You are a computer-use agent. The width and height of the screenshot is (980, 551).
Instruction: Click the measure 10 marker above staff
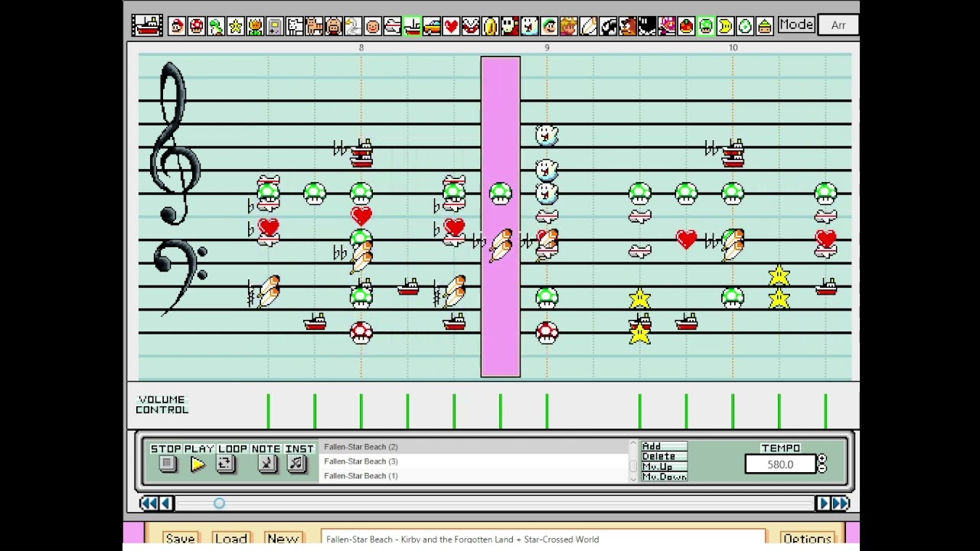pyautogui.click(x=733, y=47)
